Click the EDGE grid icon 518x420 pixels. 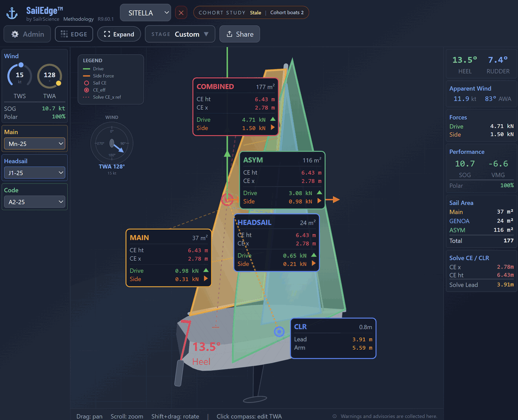pos(63,34)
